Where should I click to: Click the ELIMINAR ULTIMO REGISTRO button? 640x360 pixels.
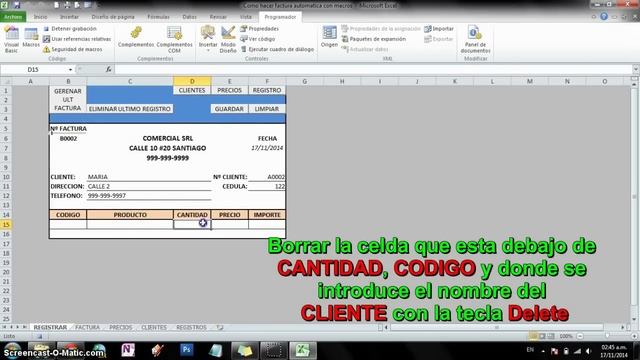coord(129,109)
